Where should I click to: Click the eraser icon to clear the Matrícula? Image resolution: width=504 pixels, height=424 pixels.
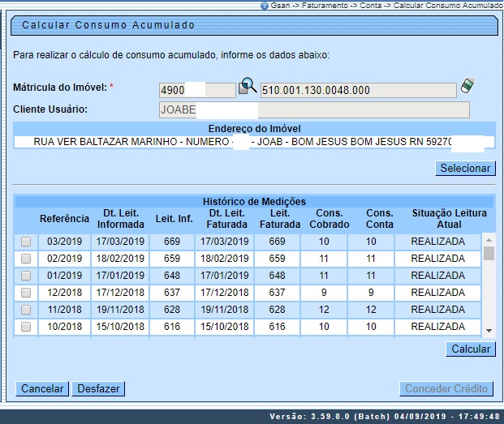[467, 86]
